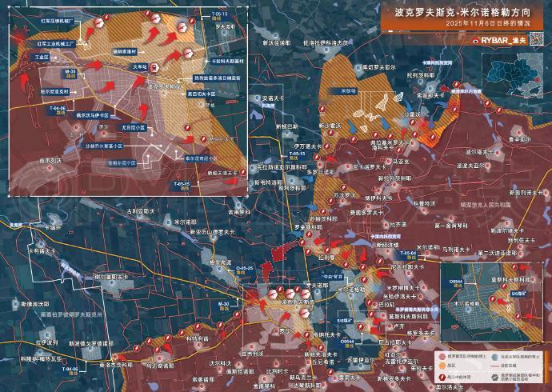Image resolution: width=552 pixels, height=392 pixels.
Task: Select the 别利茨科耶 town label
Action: point(292,188)
